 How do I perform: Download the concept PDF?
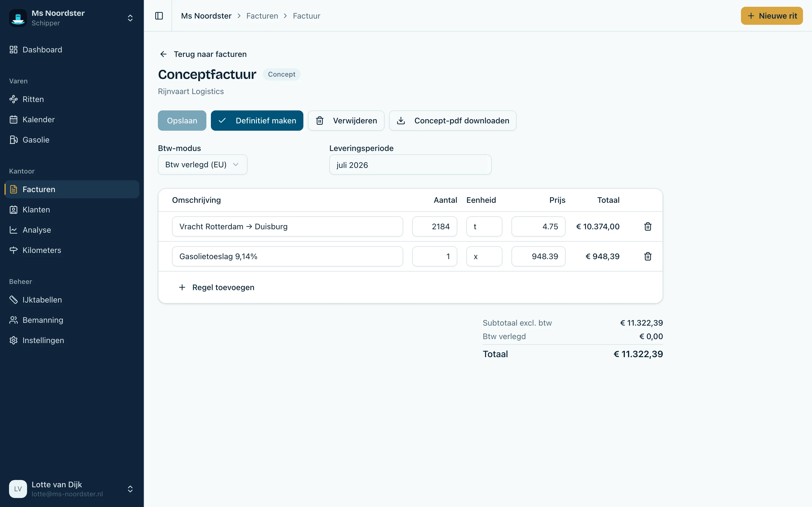(453, 120)
